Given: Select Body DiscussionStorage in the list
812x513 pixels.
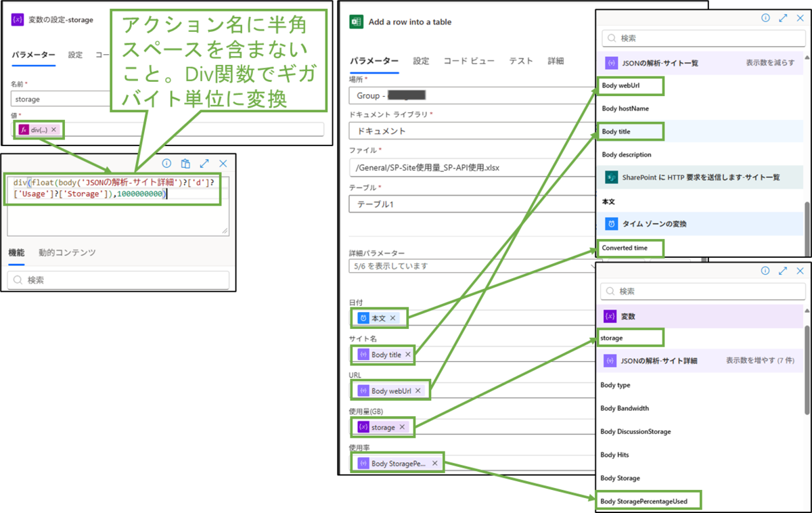Looking at the screenshot, I should coord(635,431).
